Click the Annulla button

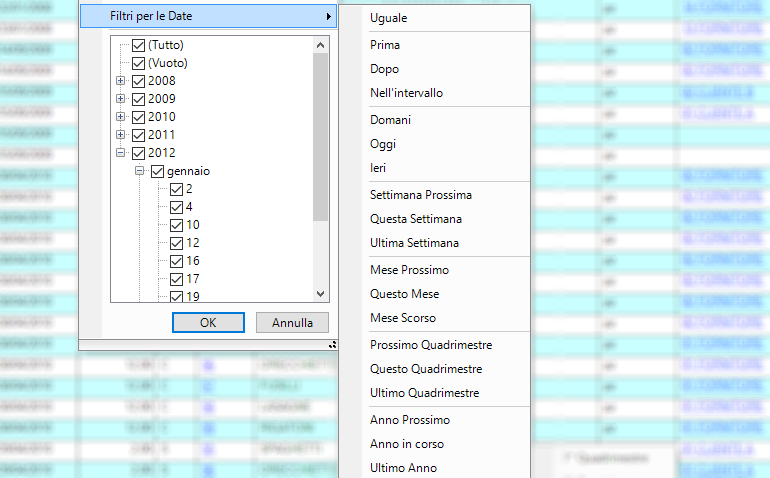[x=292, y=323]
